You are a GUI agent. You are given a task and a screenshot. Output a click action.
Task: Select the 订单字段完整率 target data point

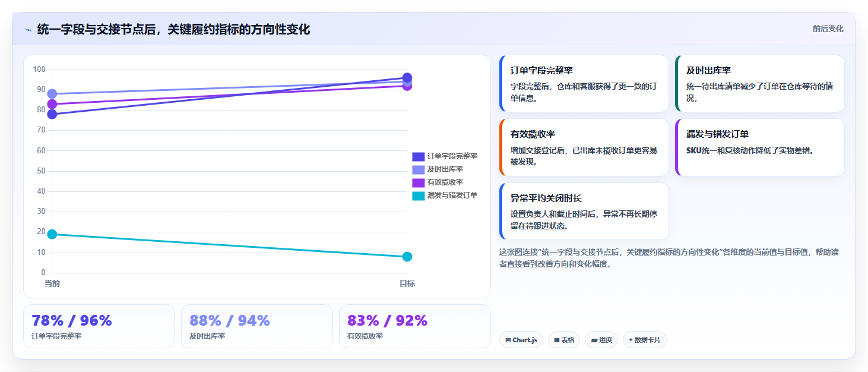[x=407, y=77]
